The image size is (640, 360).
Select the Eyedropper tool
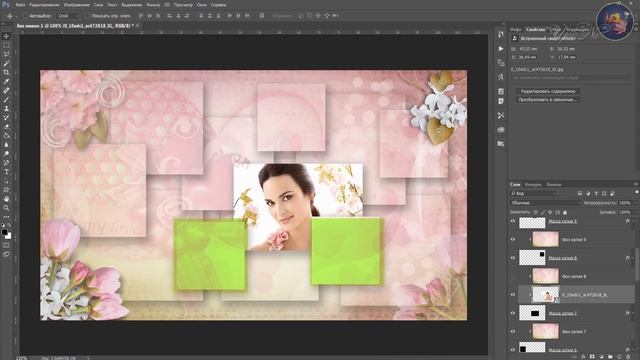(6, 81)
